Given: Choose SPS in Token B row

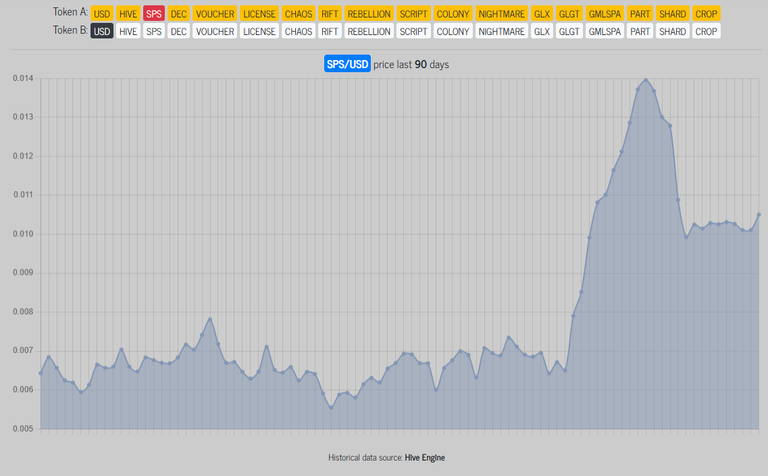Looking at the screenshot, I should pyautogui.click(x=154, y=31).
